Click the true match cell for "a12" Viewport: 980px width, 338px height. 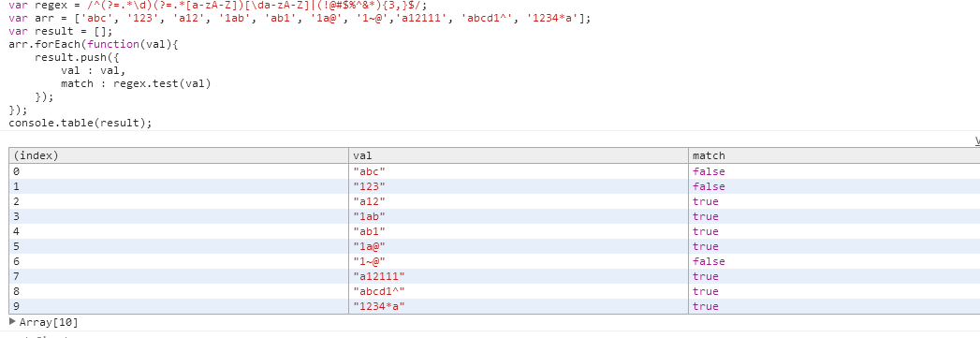(x=834, y=201)
